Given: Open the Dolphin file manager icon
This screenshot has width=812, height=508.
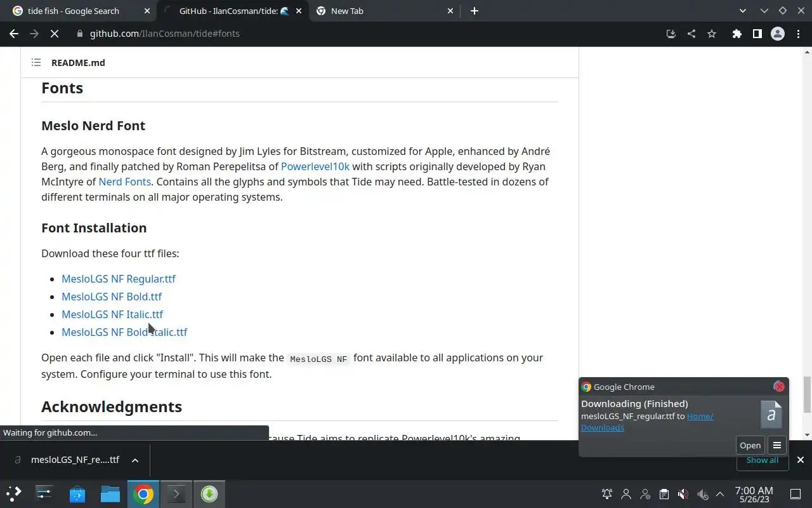Looking at the screenshot, I should point(110,494).
